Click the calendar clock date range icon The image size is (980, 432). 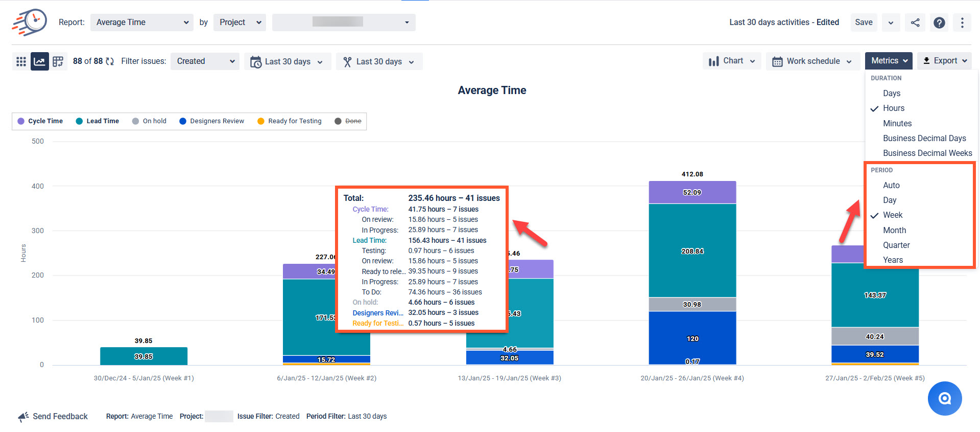256,62
